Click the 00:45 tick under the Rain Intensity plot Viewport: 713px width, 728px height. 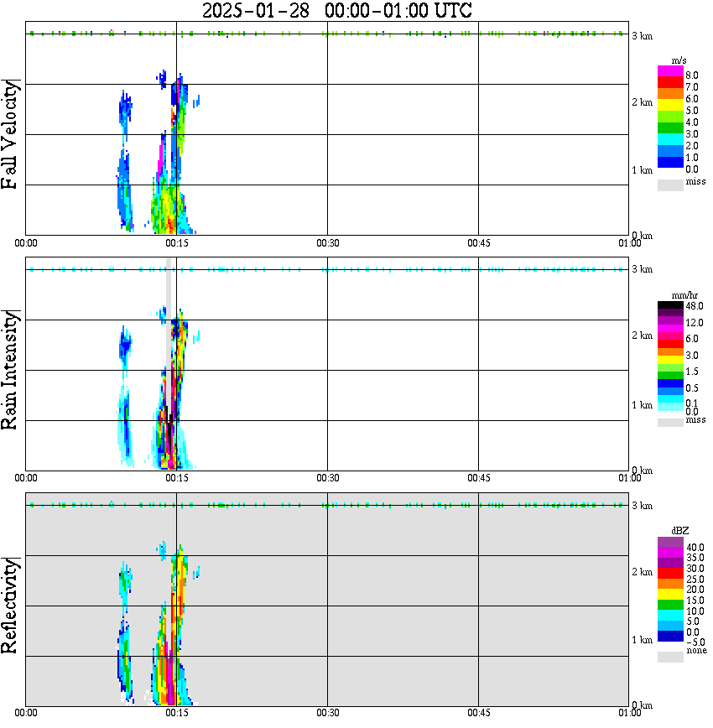[x=478, y=478]
